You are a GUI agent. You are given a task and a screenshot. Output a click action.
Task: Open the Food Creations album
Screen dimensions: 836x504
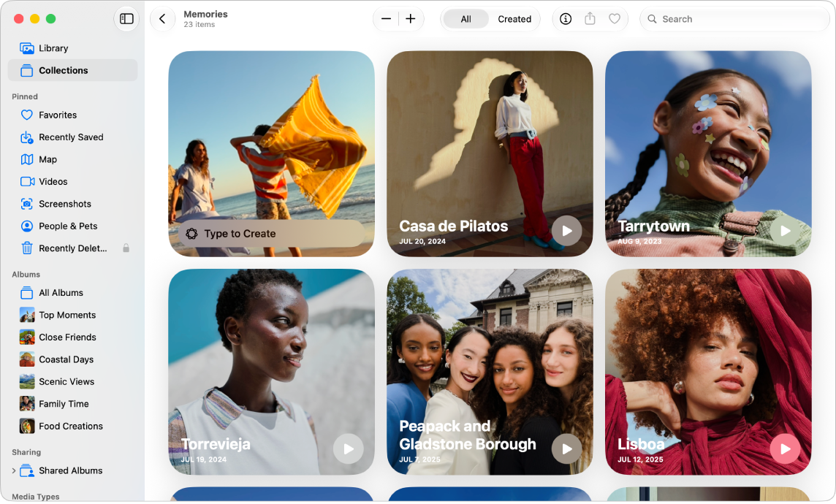72,427
